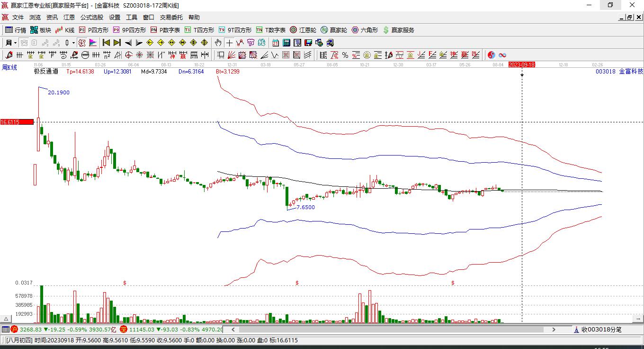Viewport: 644px width, 349px height.
Task: Open the 公式选股 menu
Action: [91, 17]
